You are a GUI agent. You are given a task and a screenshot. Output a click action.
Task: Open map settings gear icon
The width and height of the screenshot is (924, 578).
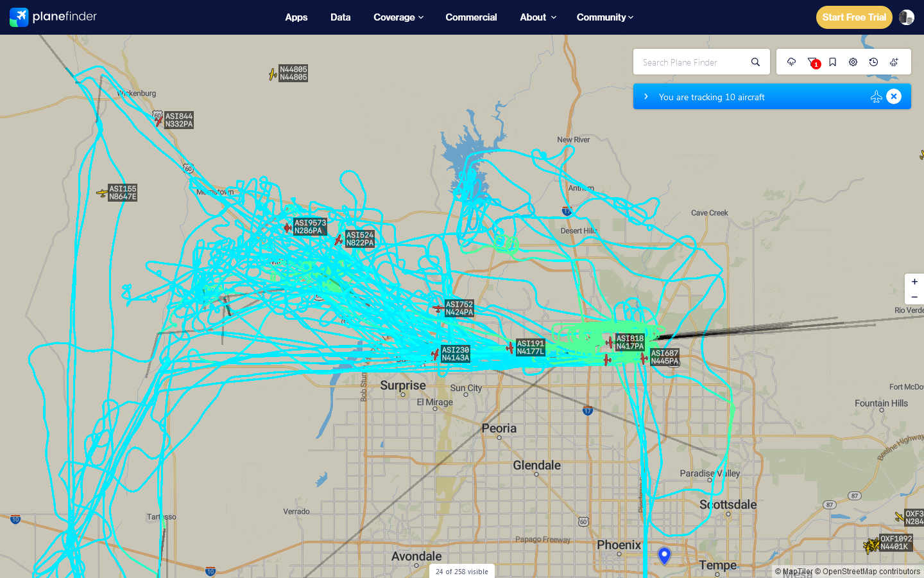(853, 62)
